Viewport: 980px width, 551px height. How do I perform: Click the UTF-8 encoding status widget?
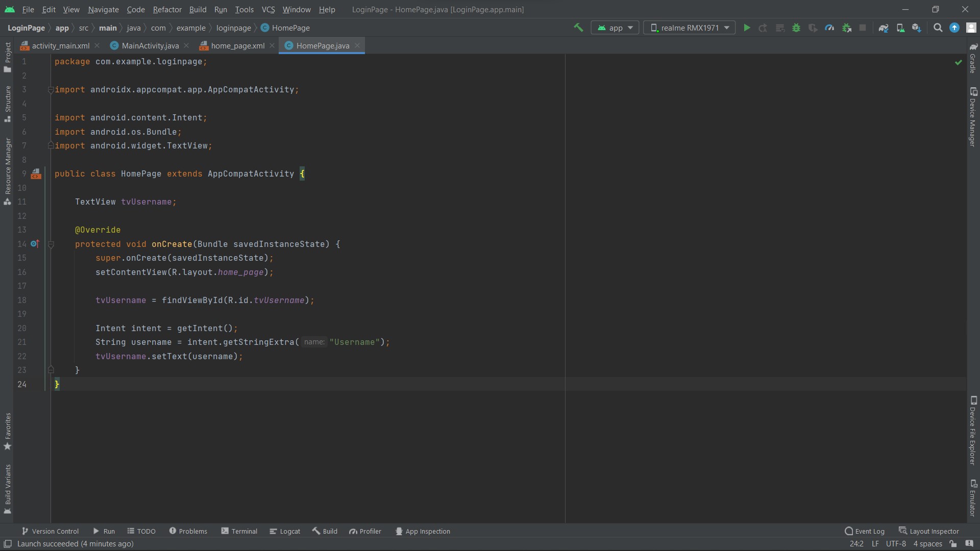895,544
